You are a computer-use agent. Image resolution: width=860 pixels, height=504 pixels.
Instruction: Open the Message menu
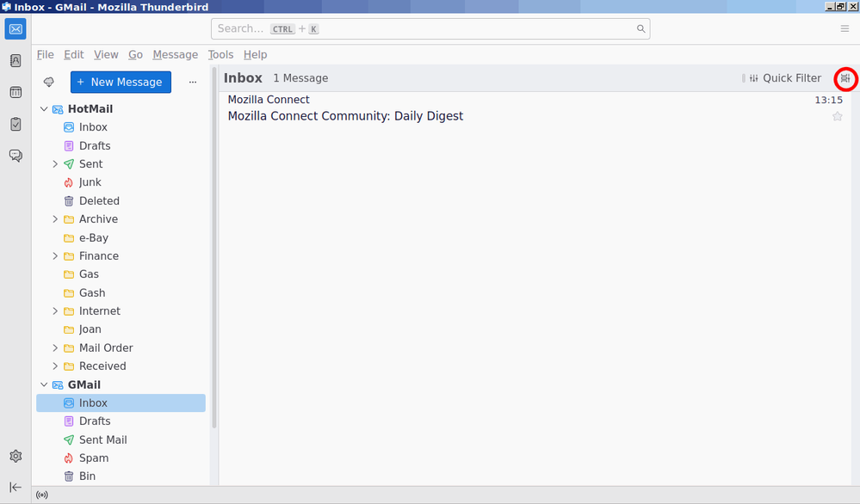tap(176, 55)
